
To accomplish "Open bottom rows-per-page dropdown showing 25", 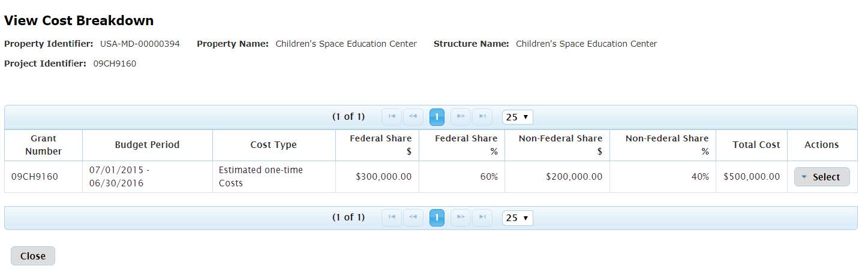I will (517, 217).
